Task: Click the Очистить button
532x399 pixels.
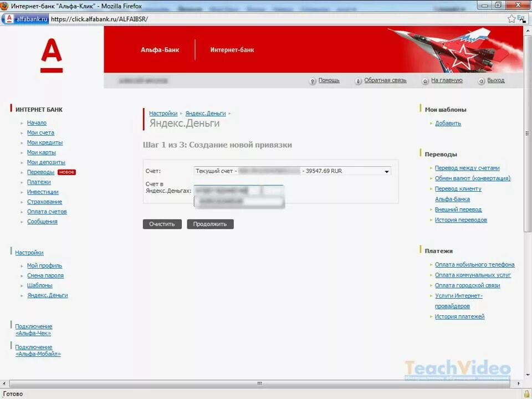Action: (162, 224)
